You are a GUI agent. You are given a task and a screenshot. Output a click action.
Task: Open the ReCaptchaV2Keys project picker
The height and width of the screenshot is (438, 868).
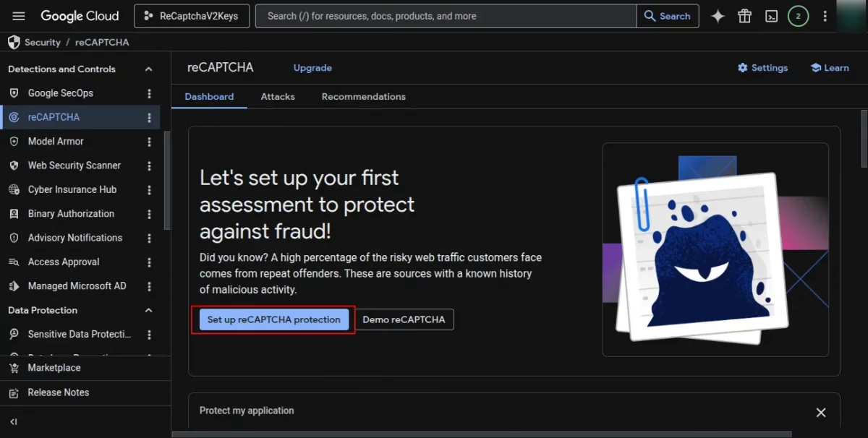point(192,16)
